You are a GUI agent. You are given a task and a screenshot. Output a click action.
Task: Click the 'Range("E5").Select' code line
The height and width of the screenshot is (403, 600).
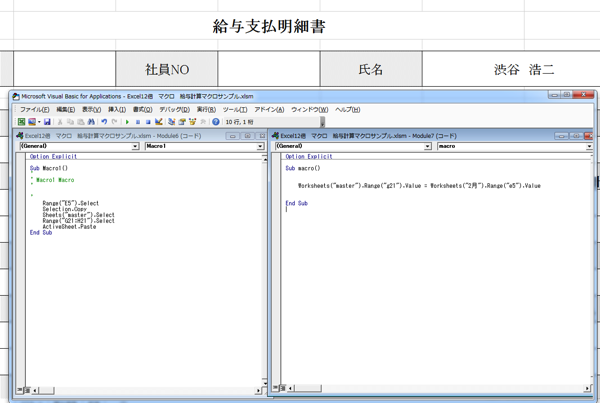tap(70, 203)
